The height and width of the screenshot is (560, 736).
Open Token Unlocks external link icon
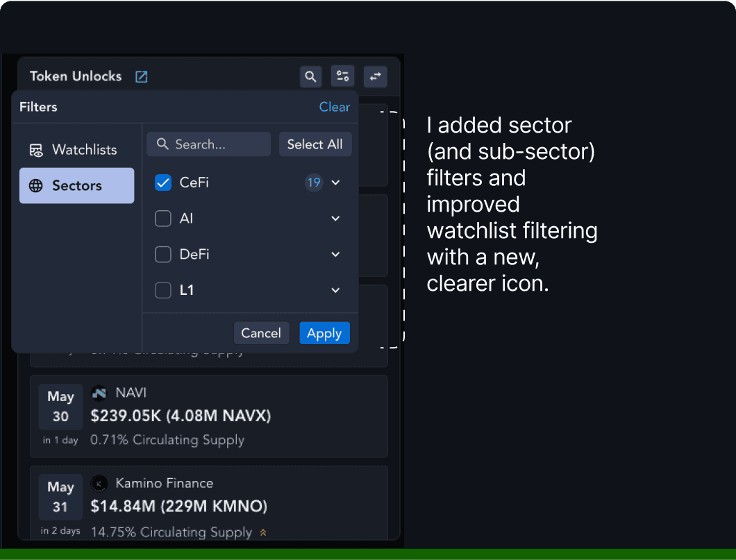(x=141, y=76)
